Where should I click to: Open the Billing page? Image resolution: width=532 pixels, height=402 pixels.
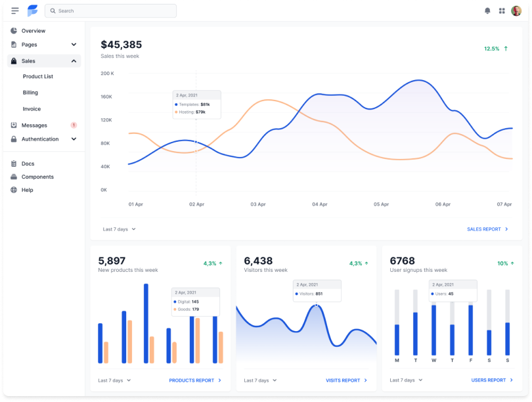[32, 93]
